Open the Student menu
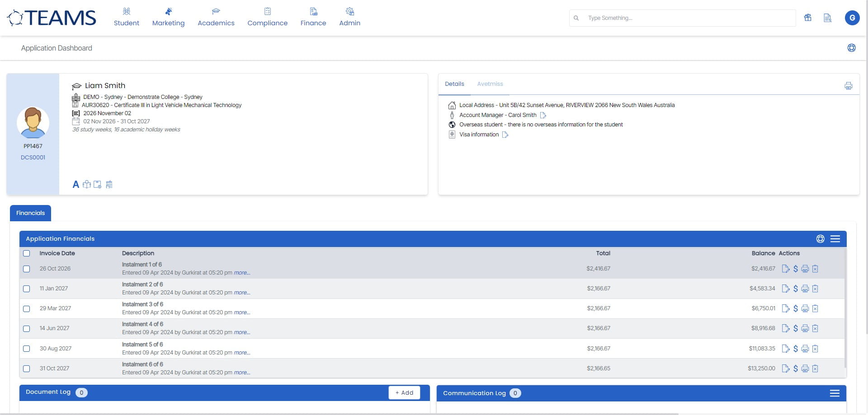This screenshot has width=868, height=415. tap(127, 17)
